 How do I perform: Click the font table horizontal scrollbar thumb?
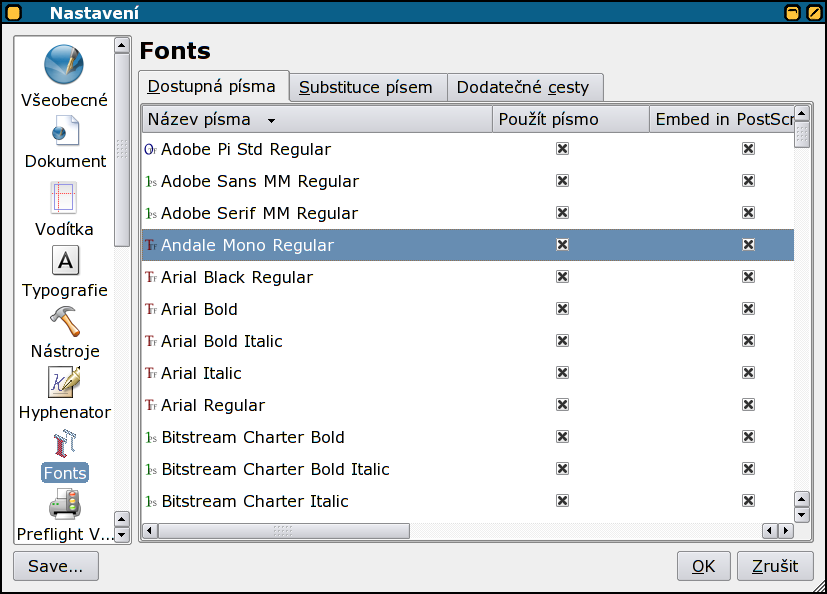(283, 530)
